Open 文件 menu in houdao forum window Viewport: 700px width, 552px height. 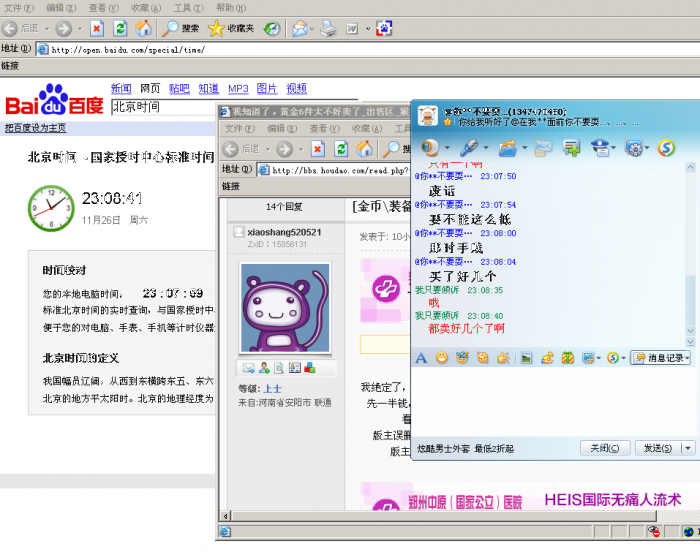click(240, 129)
